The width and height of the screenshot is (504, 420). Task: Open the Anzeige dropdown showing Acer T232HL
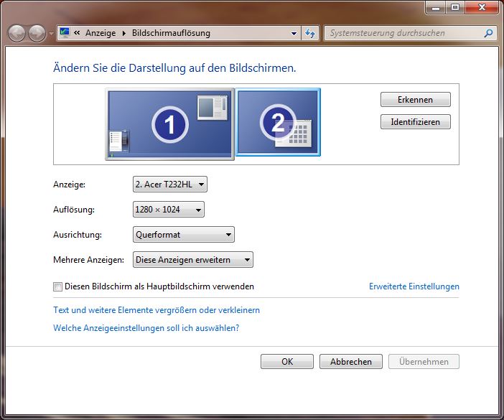pyautogui.click(x=170, y=184)
